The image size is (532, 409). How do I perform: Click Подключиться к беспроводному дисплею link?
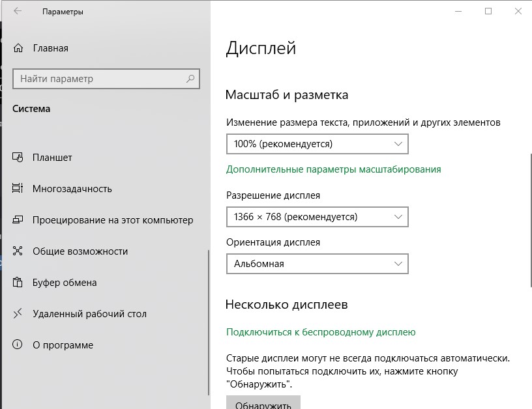tap(321, 332)
